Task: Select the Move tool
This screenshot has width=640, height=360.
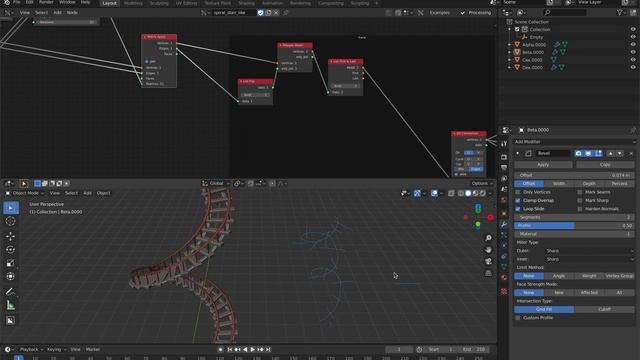Action: [x=11, y=236]
